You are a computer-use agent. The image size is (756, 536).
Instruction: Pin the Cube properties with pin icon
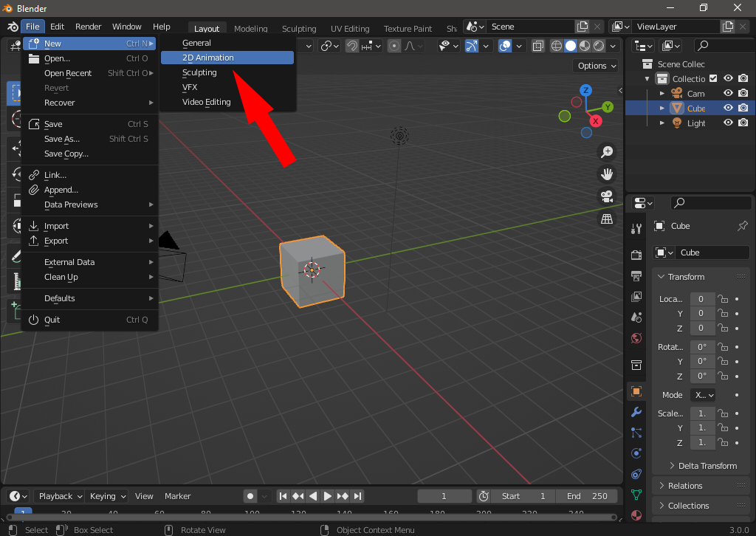[x=742, y=226]
